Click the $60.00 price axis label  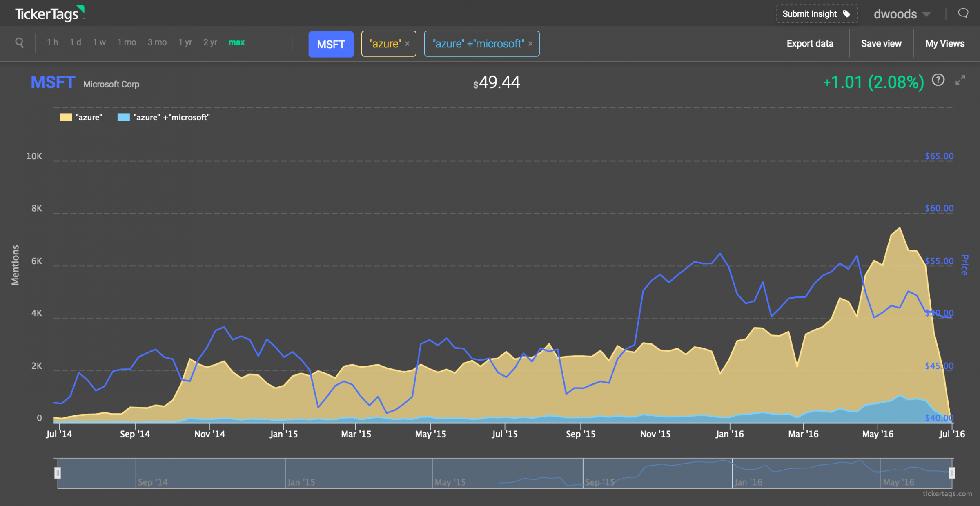click(x=939, y=208)
